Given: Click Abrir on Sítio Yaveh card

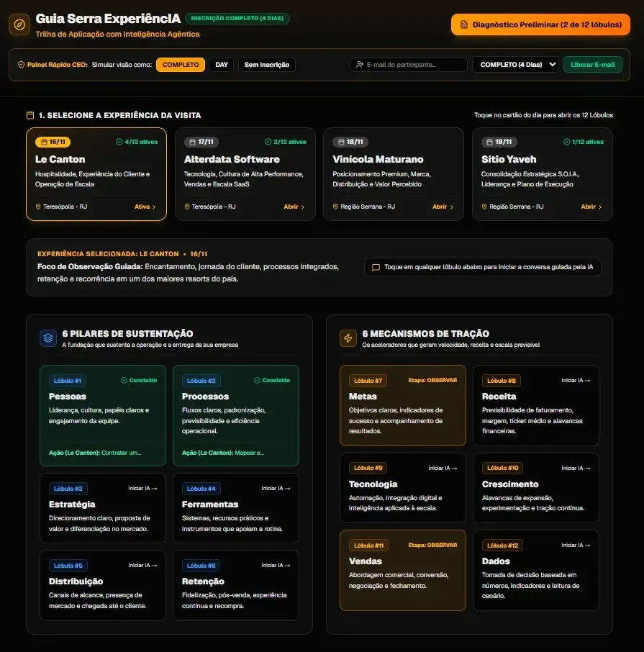Looking at the screenshot, I should pos(591,207).
